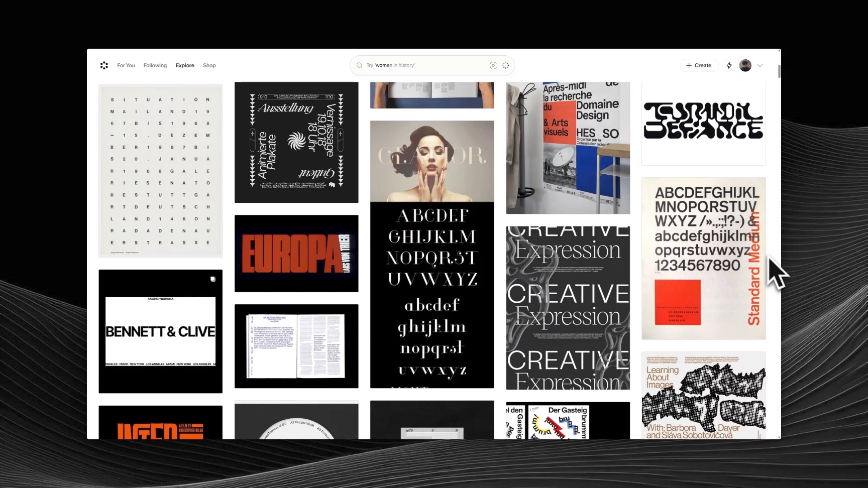Select the Explore tab
Screen dimensions: 868x488
click(x=185, y=65)
